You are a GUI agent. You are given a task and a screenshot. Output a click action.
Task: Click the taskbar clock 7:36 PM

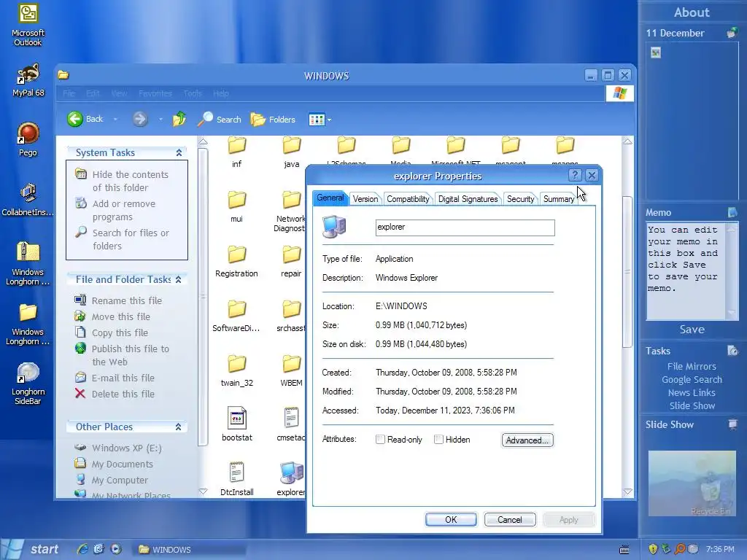(x=720, y=550)
